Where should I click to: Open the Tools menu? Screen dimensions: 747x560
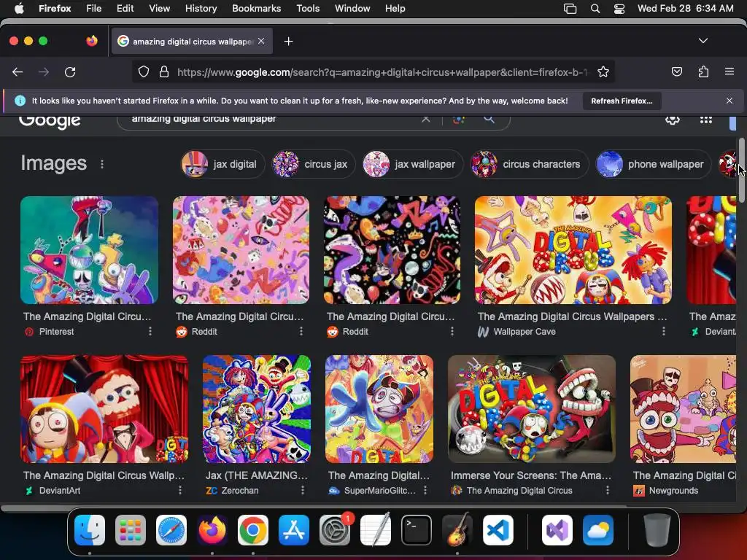308,8
